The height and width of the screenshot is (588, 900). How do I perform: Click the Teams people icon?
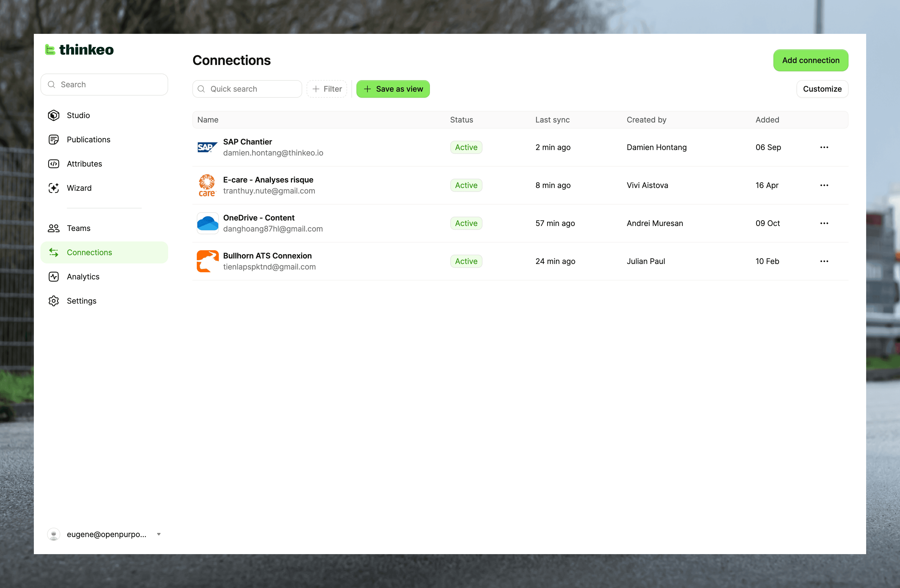(x=54, y=228)
